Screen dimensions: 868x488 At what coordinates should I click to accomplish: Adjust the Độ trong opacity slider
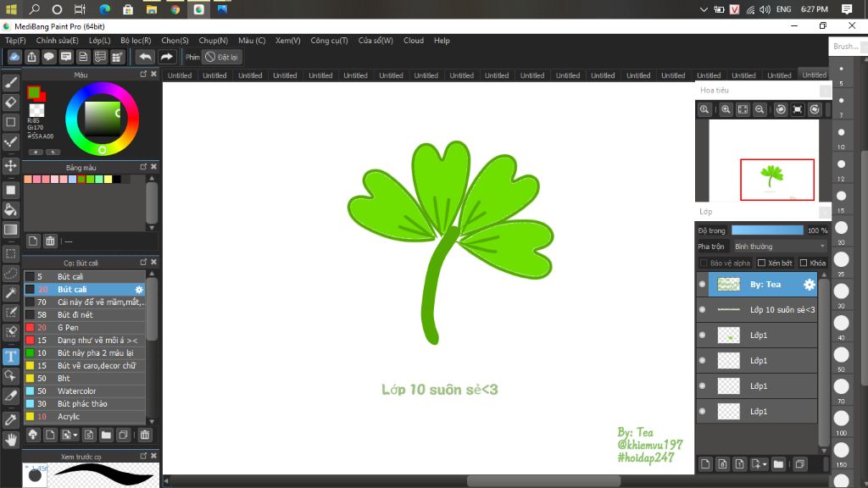tap(767, 230)
